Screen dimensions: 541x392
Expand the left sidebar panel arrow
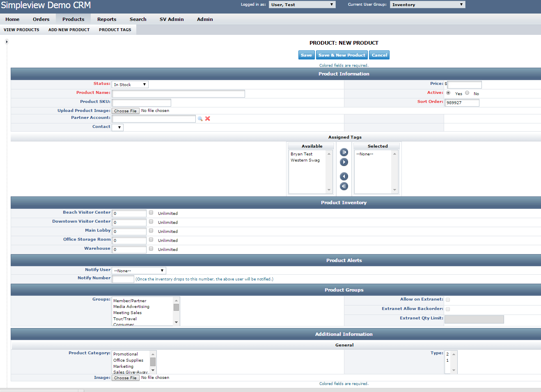[7, 42]
